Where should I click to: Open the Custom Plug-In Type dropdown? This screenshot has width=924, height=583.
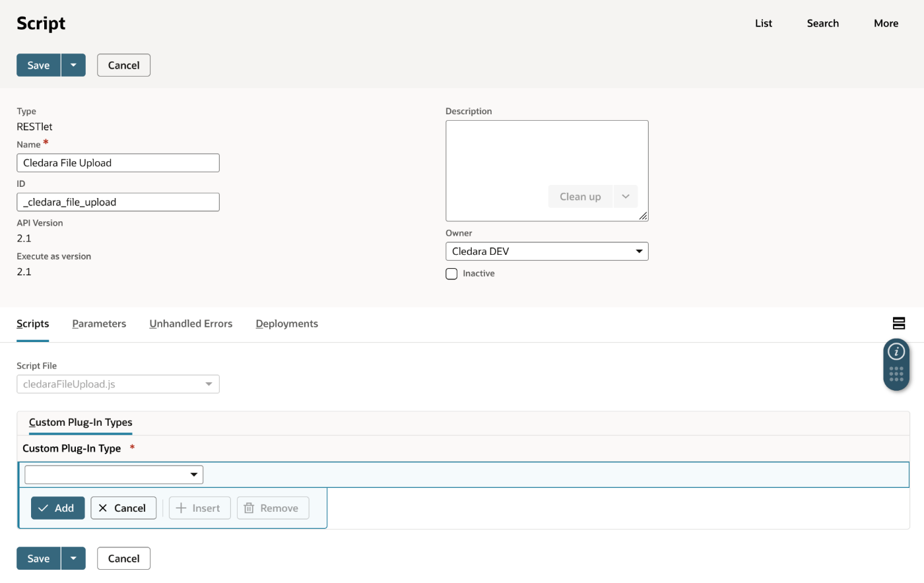pyautogui.click(x=114, y=475)
